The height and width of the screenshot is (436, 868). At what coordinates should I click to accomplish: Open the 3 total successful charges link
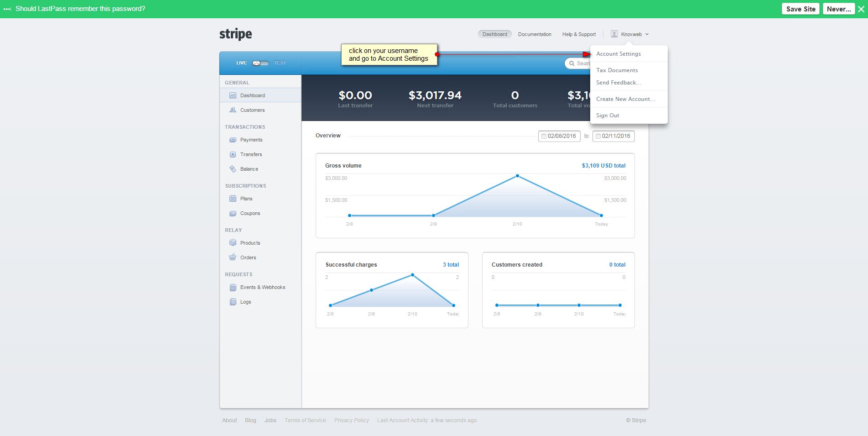tap(451, 265)
